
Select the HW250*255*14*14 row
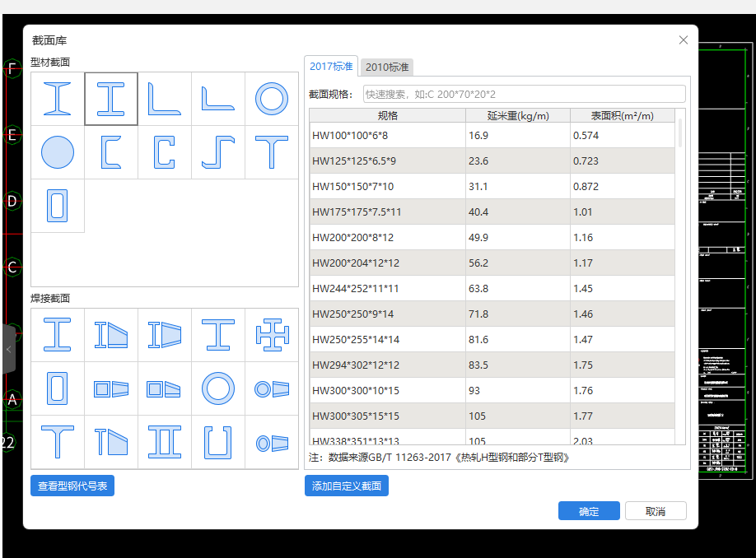point(492,340)
